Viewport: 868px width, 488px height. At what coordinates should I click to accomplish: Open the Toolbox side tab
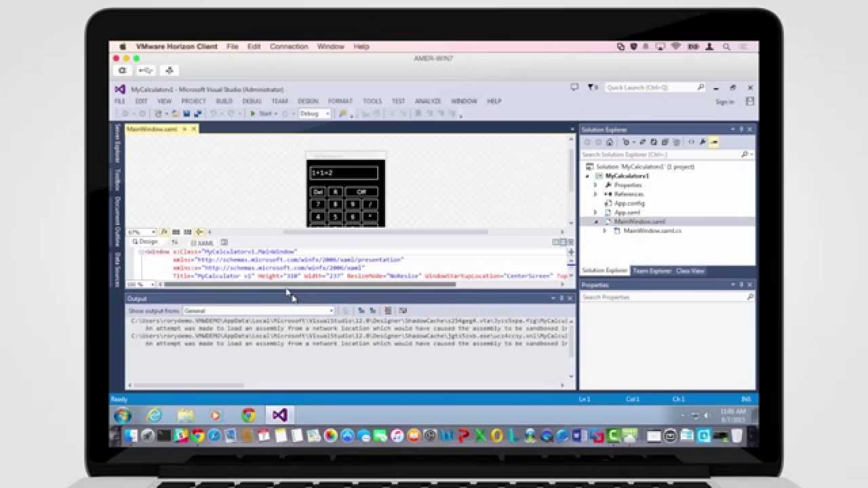point(117,180)
